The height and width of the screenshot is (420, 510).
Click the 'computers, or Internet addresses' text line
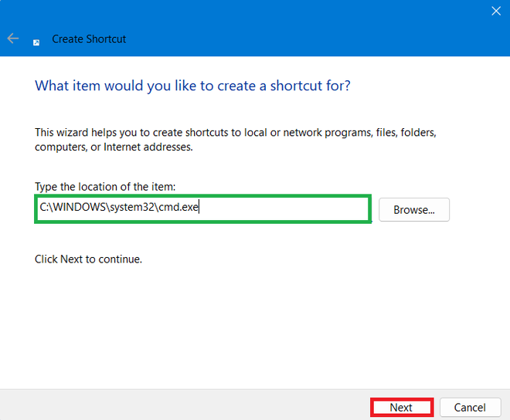point(114,147)
